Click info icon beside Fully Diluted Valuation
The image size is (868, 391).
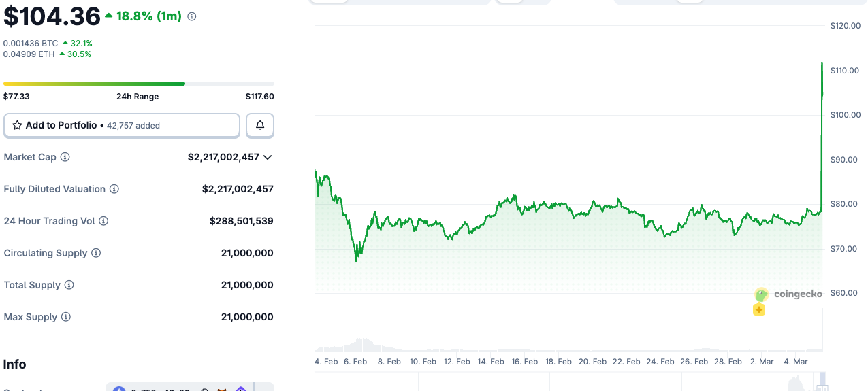(114, 189)
